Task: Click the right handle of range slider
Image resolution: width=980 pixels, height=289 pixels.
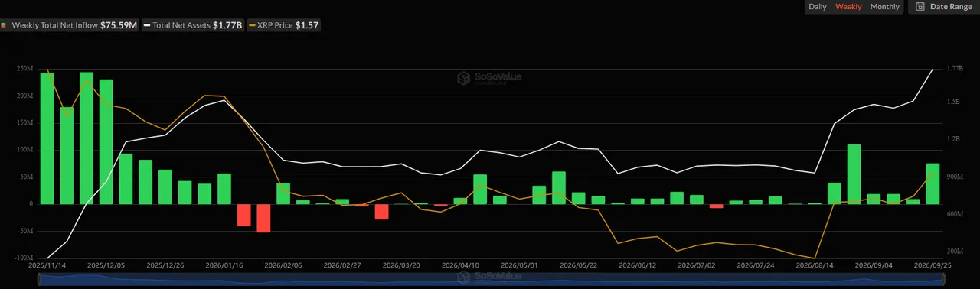Action: coord(943,279)
